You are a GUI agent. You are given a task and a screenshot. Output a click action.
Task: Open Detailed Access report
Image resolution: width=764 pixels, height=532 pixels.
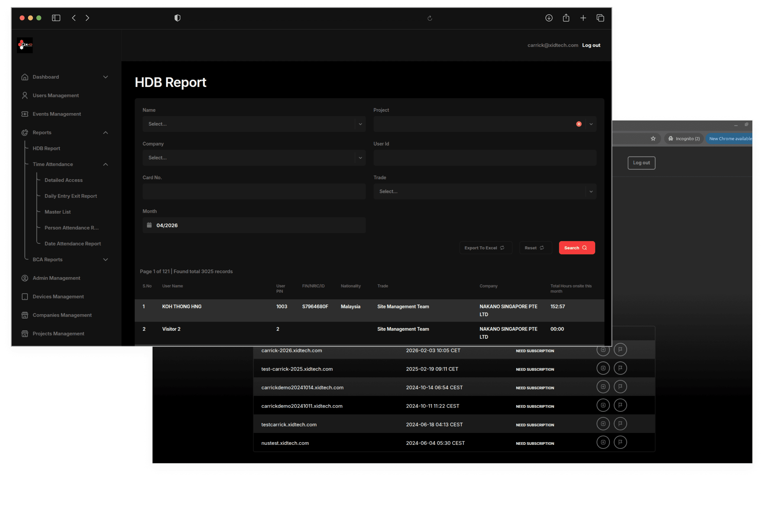tap(64, 180)
